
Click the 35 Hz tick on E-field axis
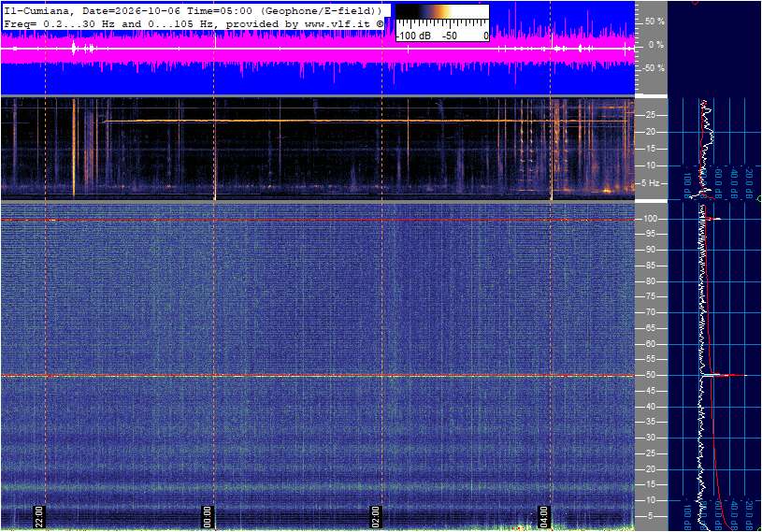click(x=650, y=422)
